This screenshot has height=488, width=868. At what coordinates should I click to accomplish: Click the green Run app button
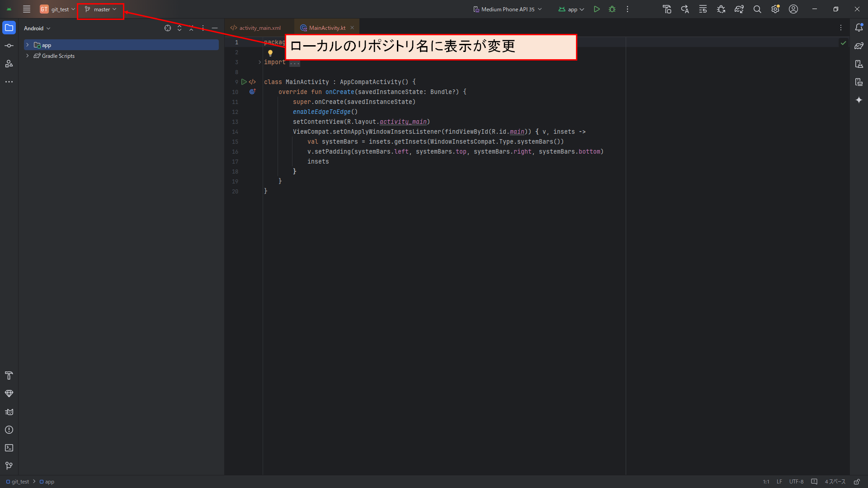click(x=597, y=9)
